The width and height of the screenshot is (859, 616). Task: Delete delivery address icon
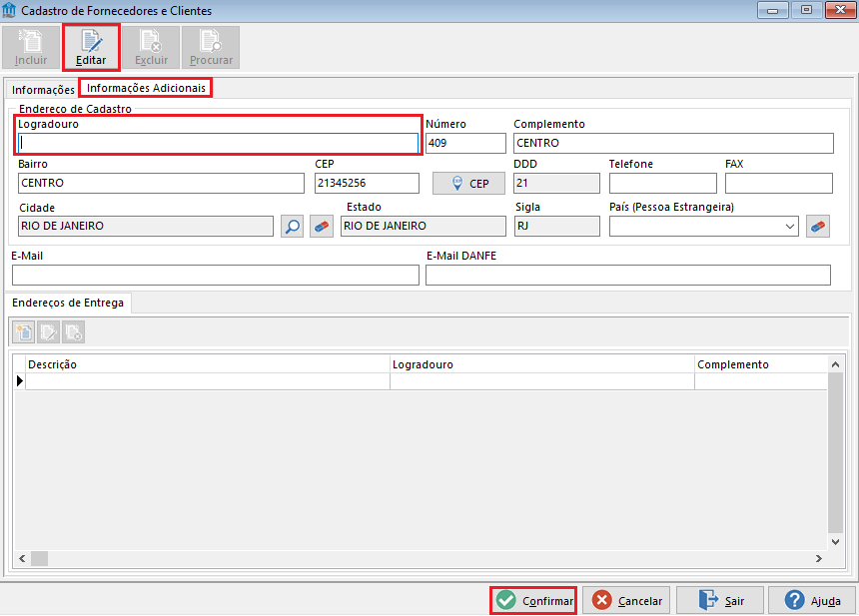pyautogui.click(x=73, y=332)
